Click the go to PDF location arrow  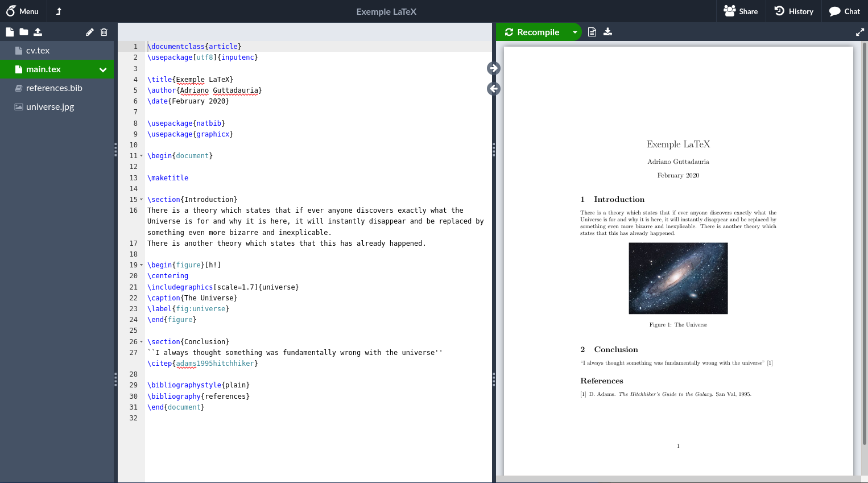(x=494, y=68)
